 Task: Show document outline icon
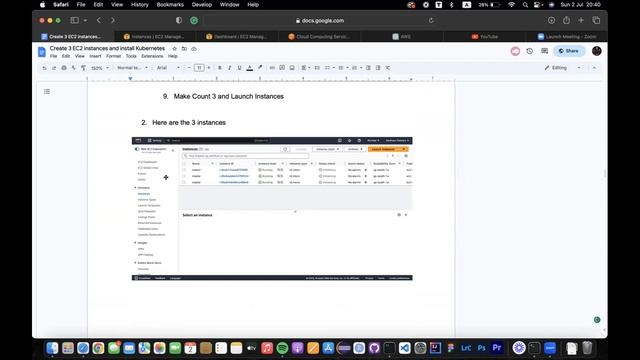pyautogui.click(x=47, y=91)
